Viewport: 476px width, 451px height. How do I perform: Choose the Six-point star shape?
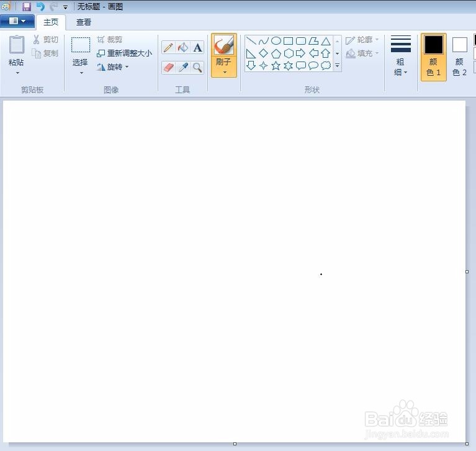click(289, 65)
